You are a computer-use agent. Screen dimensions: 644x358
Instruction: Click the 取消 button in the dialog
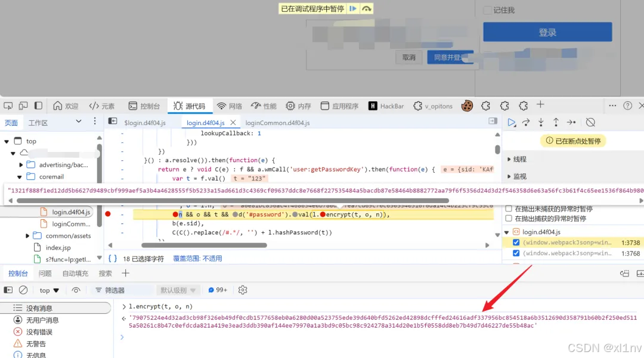[x=408, y=57]
